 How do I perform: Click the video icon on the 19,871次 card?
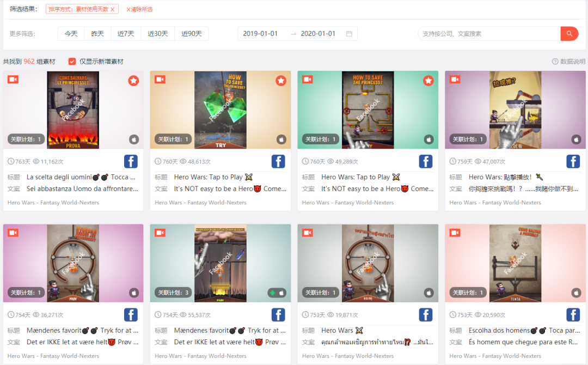click(x=308, y=233)
